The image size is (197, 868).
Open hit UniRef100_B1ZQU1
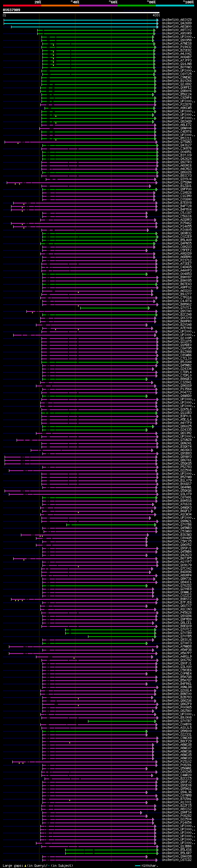click(177, 186)
